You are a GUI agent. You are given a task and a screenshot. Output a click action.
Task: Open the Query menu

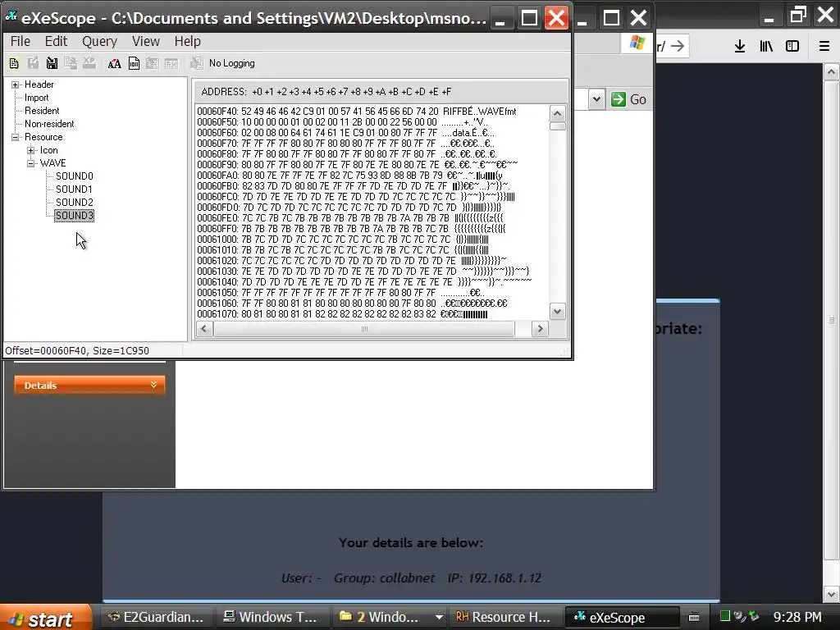pos(99,41)
